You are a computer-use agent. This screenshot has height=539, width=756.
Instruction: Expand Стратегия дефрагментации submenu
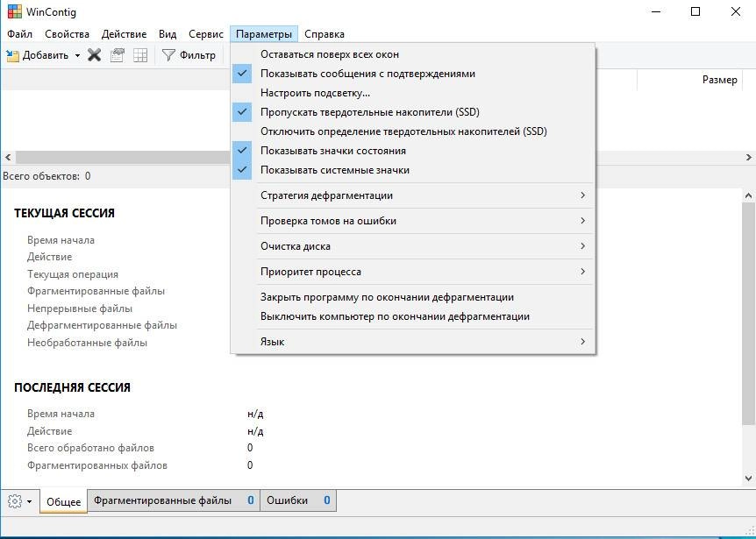[x=413, y=195]
